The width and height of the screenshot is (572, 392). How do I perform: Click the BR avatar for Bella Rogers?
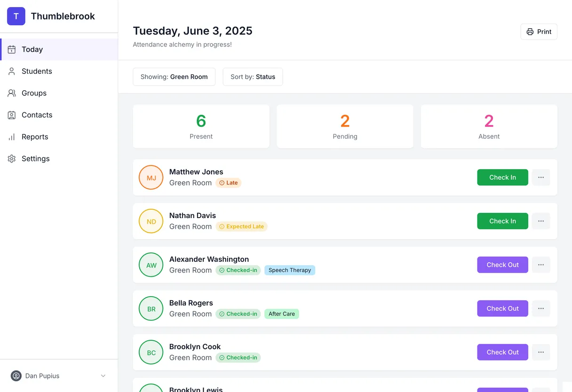(x=151, y=309)
